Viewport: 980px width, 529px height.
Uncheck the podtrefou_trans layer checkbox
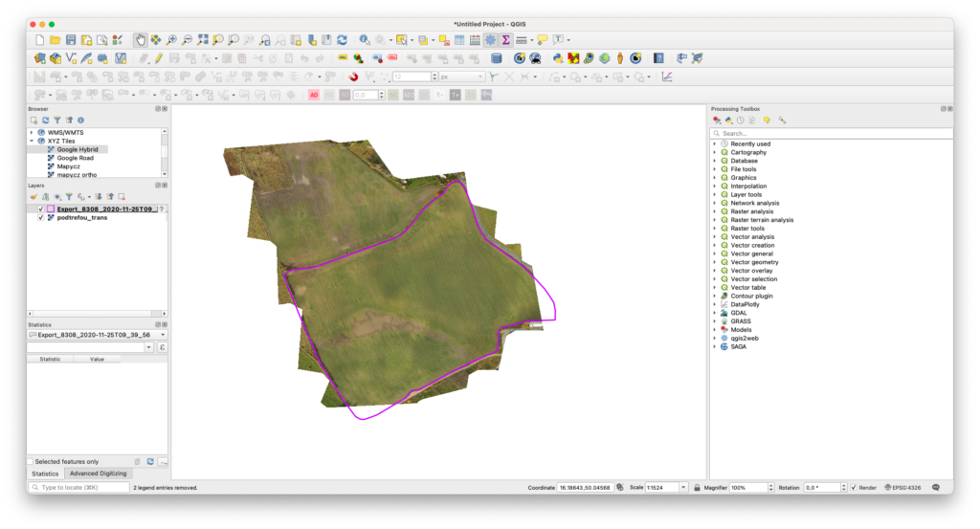click(x=40, y=217)
